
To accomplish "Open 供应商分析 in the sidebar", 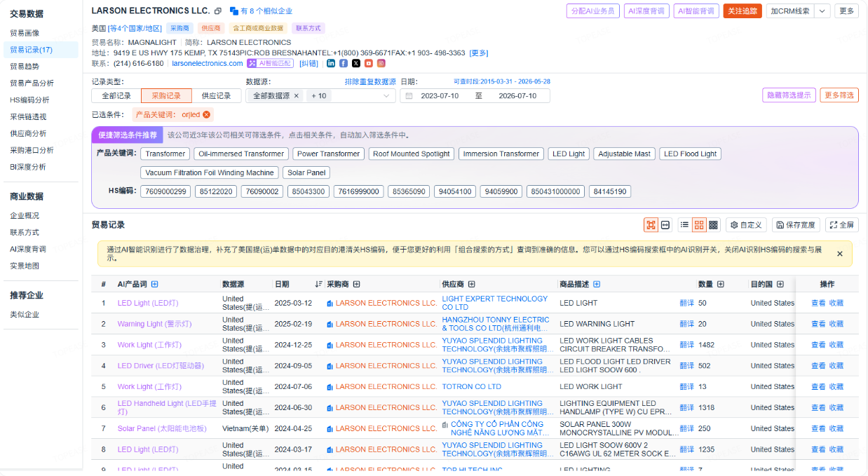I will [x=28, y=133].
